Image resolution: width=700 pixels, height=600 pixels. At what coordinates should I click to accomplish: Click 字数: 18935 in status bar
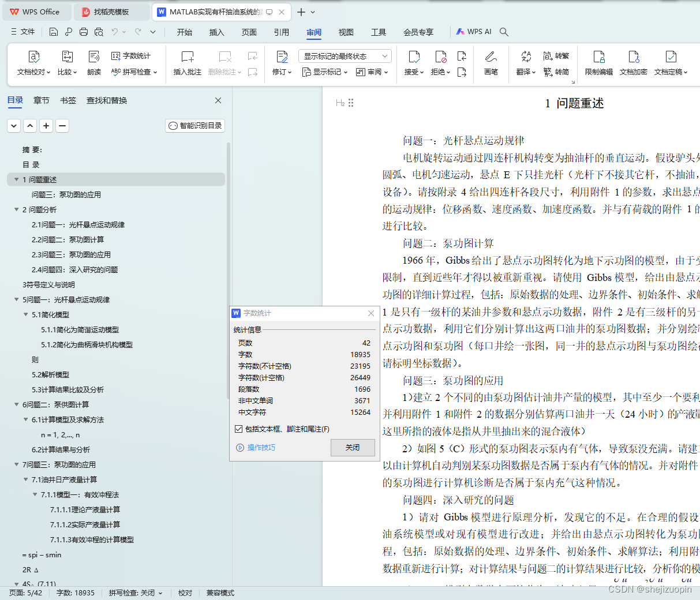[x=76, y=592]
